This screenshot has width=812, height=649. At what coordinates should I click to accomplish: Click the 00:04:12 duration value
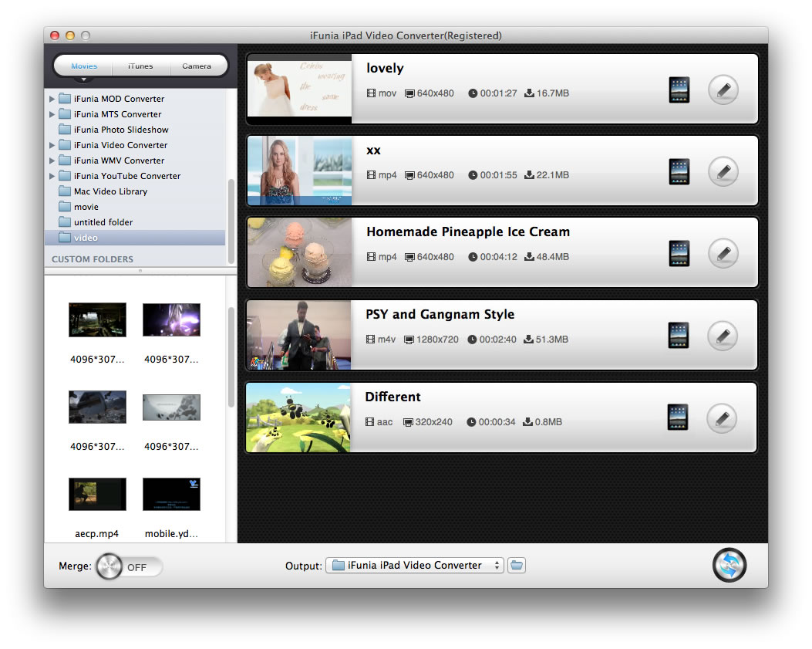[x=499, y=257]
